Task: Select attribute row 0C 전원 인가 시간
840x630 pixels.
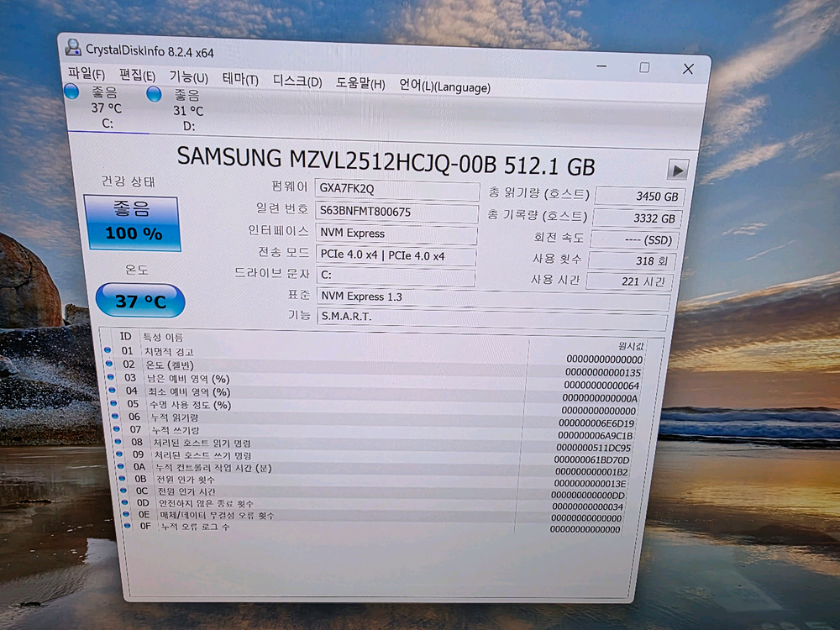Action: [x=375, y=493]
